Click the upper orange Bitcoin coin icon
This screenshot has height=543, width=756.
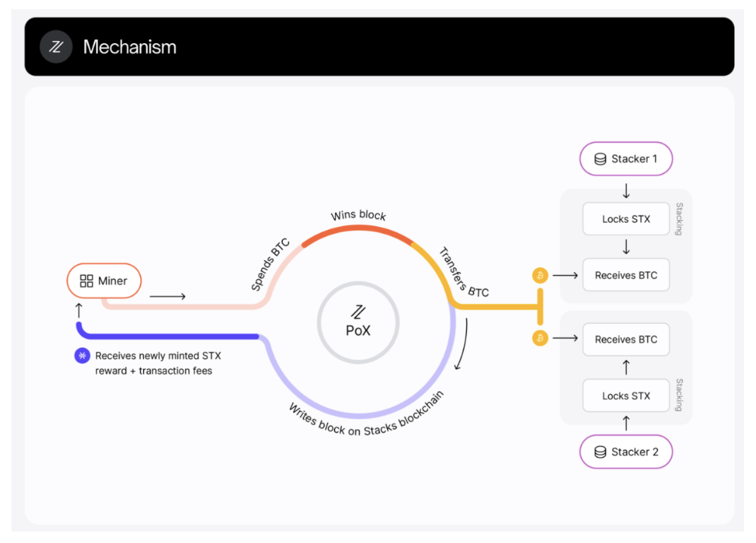click(541, 275)
